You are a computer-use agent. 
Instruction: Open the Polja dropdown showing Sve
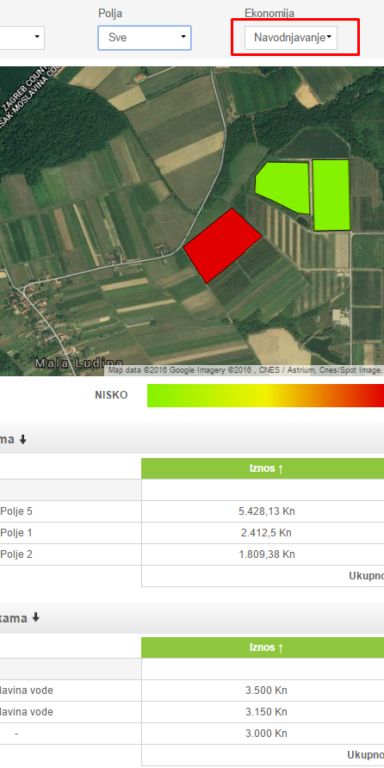(144, 38)
